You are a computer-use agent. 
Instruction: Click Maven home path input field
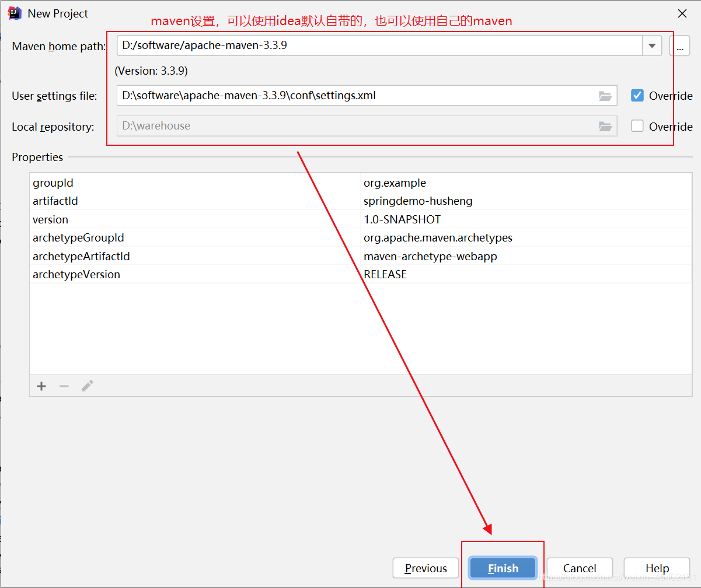379,46
